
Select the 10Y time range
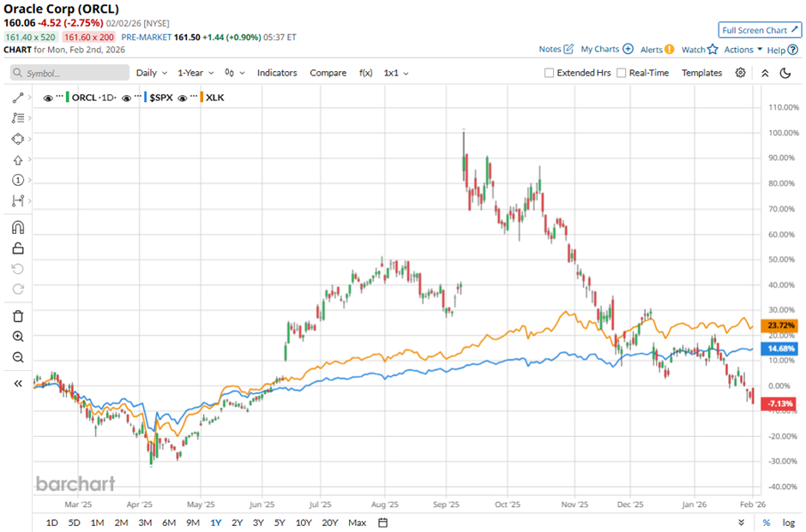point(304,523)
